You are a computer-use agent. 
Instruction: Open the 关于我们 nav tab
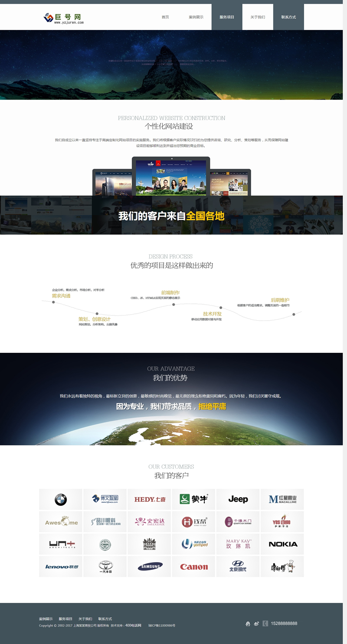pos(258,17)
